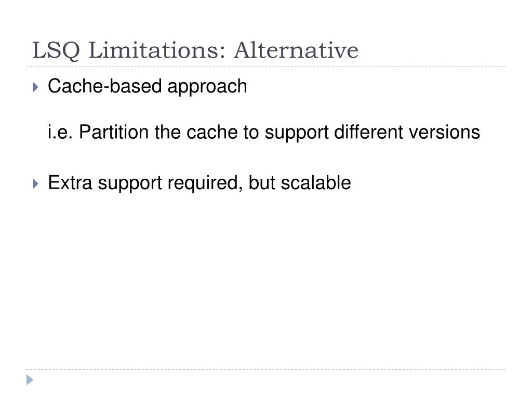Click the blue triangle in the slide footer
The image size is (532, 399).
[30, 380]
